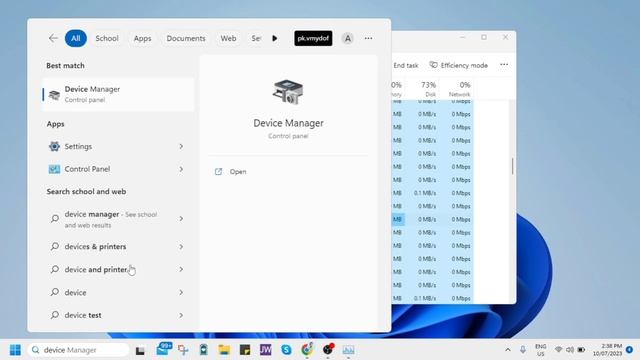Show hidden system tray icons
640x360 pixels.
pyautogui.click(x=508, y=350)
